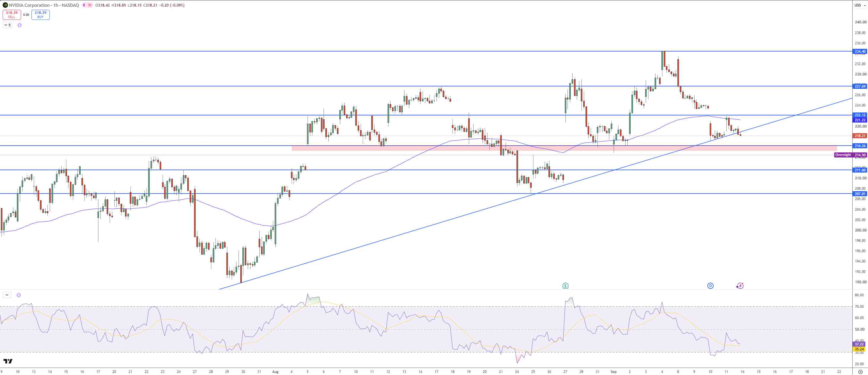Select the 222.12 horizontal line price label
The width and height of the screenshot is (868, 375).
point(860,115)
